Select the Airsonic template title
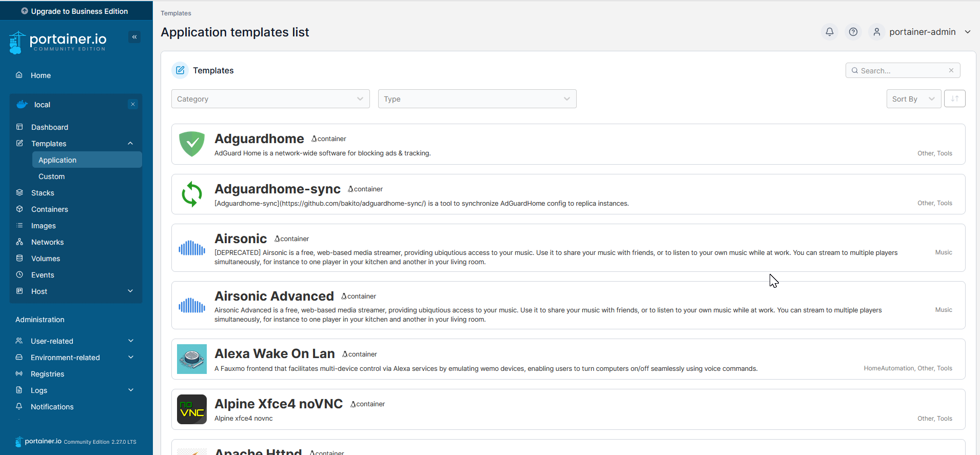The image size is (980, 455). coord(241,239)
